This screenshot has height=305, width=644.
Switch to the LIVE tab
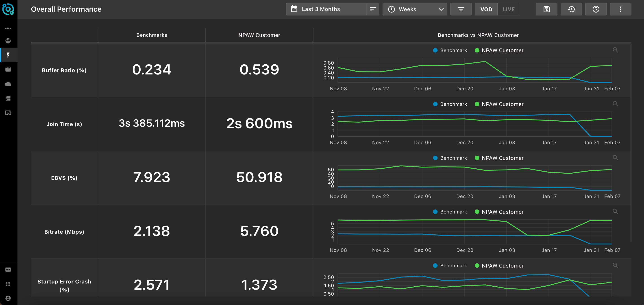[x=509, y=9]
